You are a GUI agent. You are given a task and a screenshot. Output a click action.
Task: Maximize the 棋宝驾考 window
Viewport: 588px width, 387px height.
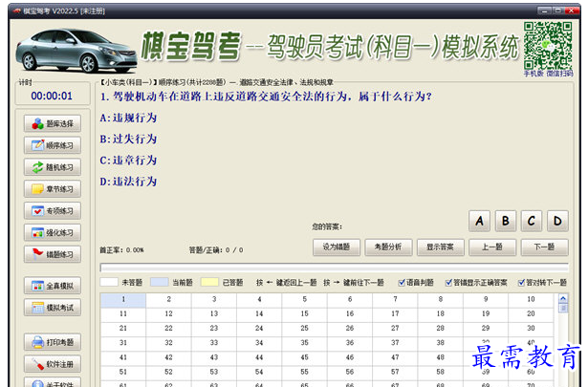coord(558,11)
